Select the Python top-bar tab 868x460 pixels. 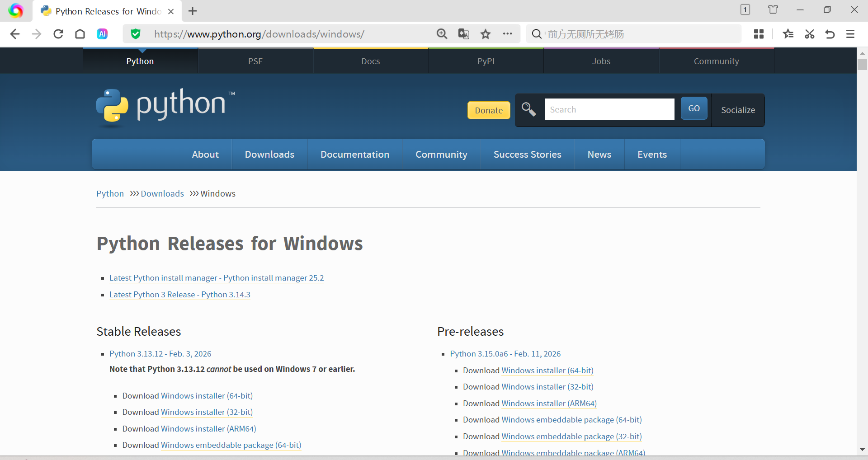tap(140, 61)
